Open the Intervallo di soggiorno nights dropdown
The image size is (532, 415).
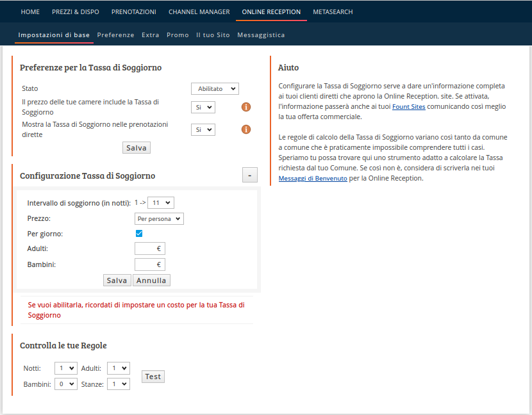(x=160, y=202)
